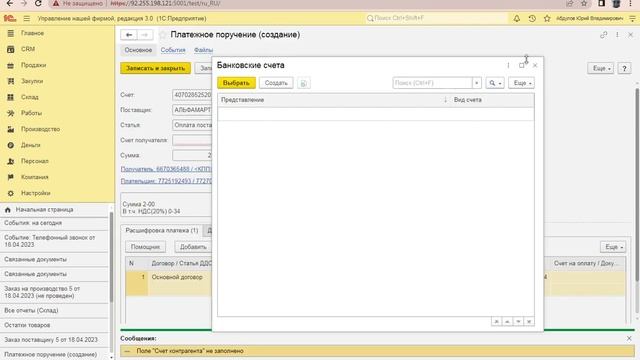640x360 pixels.
Task: Open Еще menu in Банковские счета dialog
Action: 522,83
